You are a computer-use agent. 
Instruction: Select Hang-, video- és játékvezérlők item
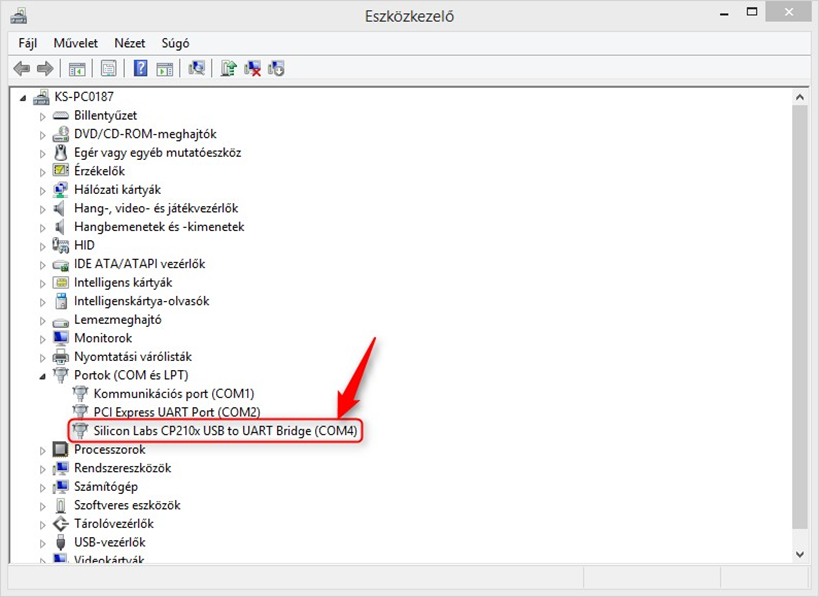(x=156, y=208)
